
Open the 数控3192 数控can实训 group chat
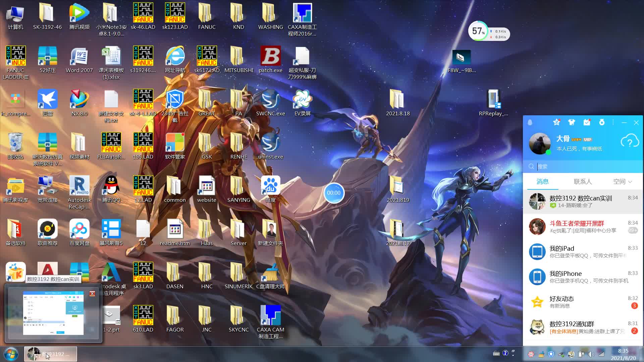tap(583, 201)
